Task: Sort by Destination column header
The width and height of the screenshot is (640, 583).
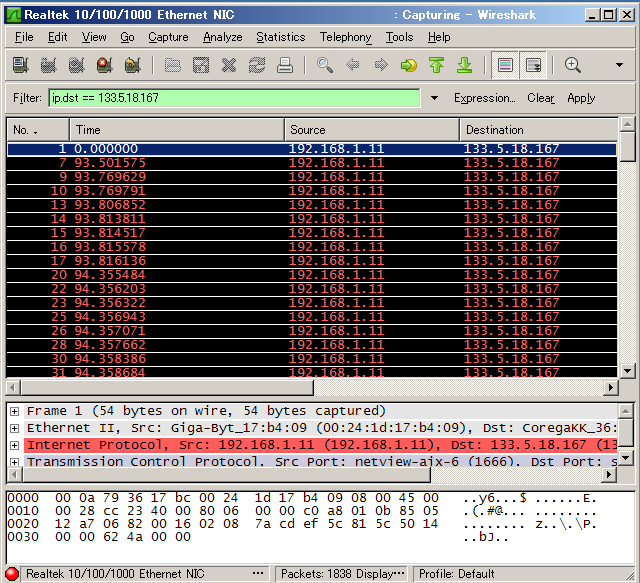Action: [538, 130]
